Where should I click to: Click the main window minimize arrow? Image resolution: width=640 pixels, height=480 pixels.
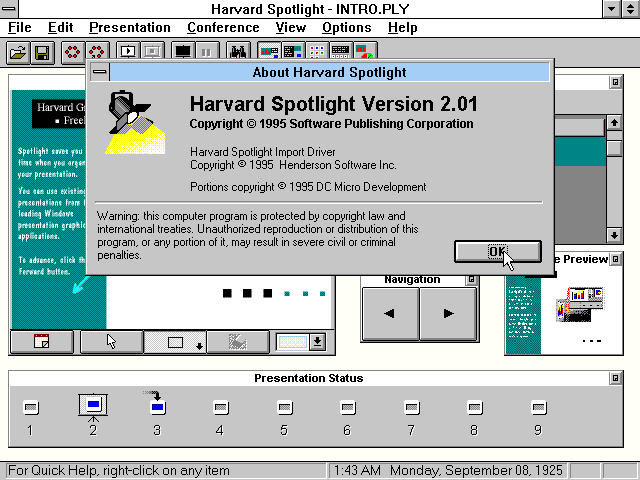pos(611,9)
